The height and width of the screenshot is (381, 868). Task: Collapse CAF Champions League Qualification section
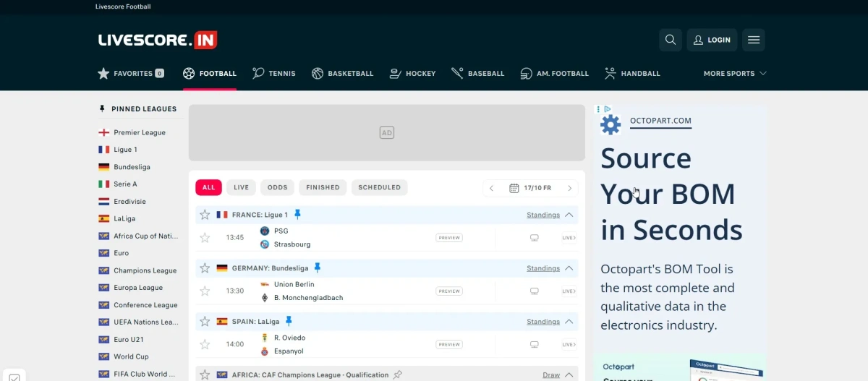tap(569, 375)
